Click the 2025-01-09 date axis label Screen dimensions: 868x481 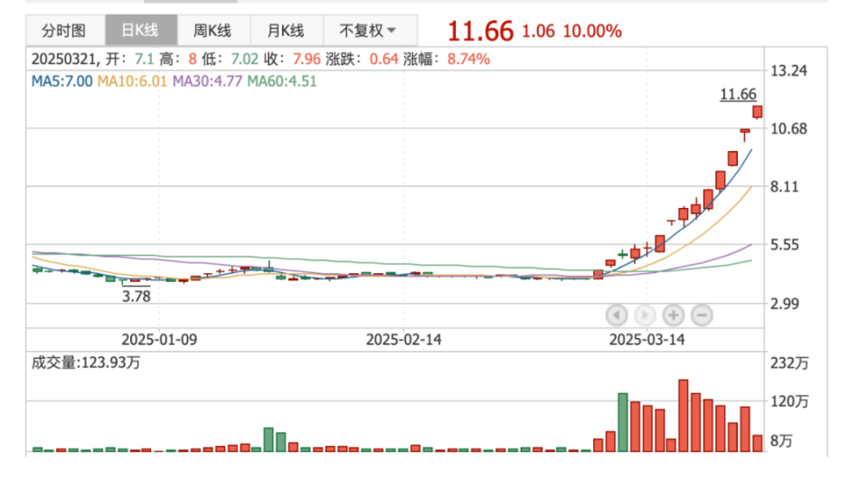tap(159, 339)
